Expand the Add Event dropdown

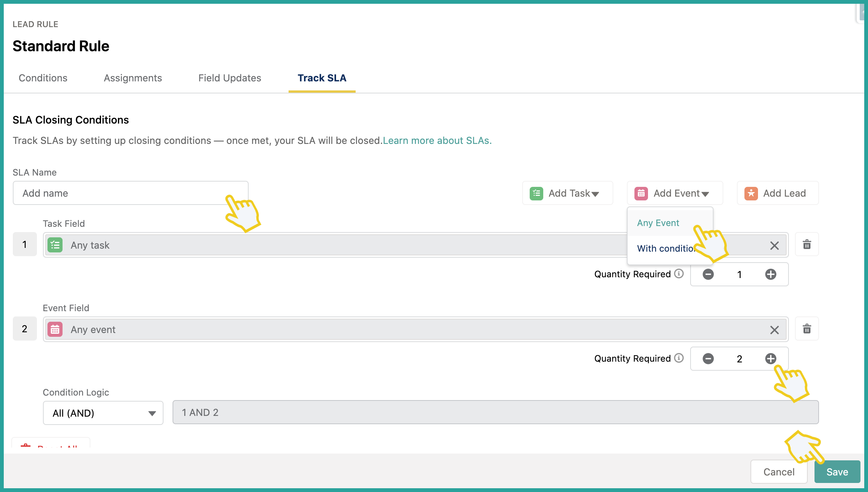[675, 193]
